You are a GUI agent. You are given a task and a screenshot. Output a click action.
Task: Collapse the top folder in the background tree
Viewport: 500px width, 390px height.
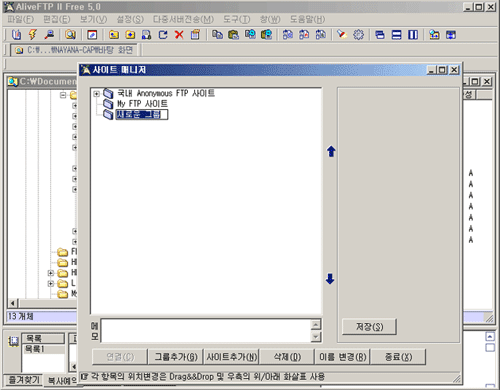click(x=63, y=95)
